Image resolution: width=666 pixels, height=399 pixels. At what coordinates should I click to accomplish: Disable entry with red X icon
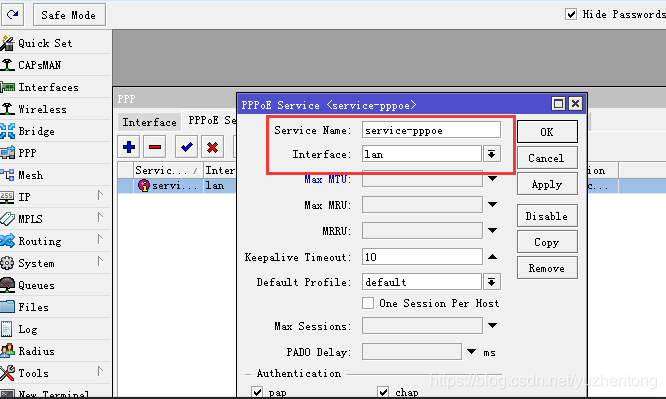(212, 147)
